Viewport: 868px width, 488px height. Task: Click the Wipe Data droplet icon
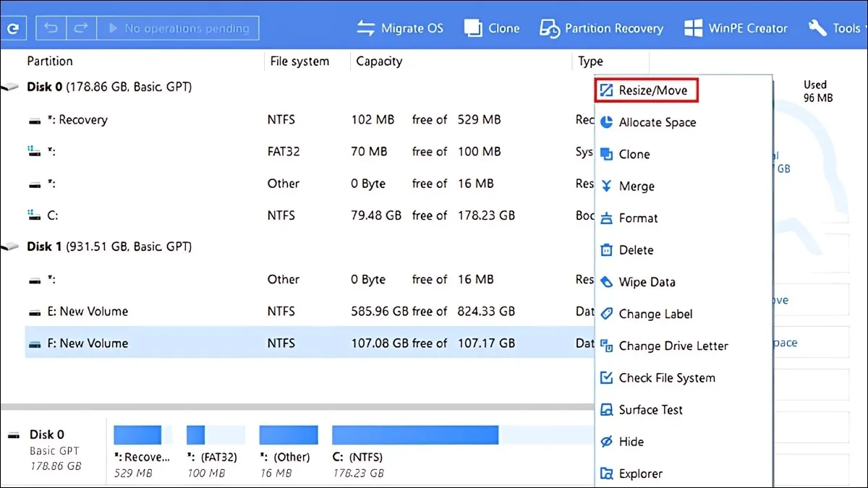coord(605,282)
